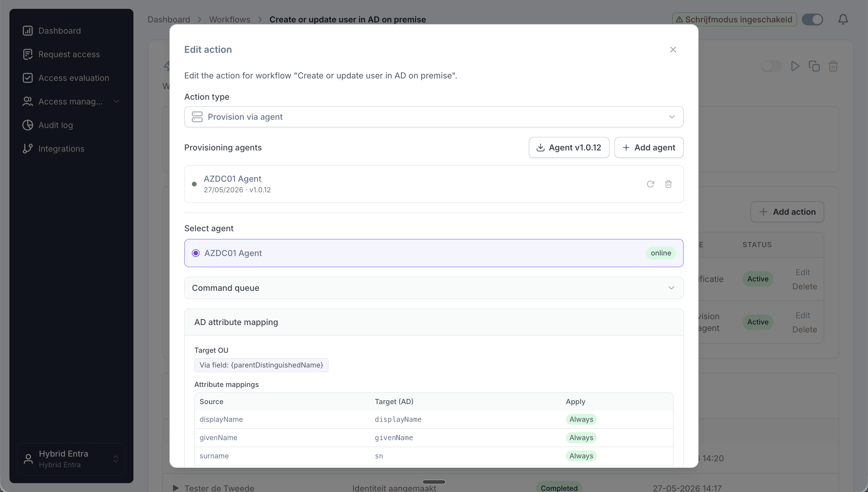Viewport: 868px width, 492px height.
Task: Click the Action type dropdown chevron
Action: pyautogui.click(x=672, y=117)
